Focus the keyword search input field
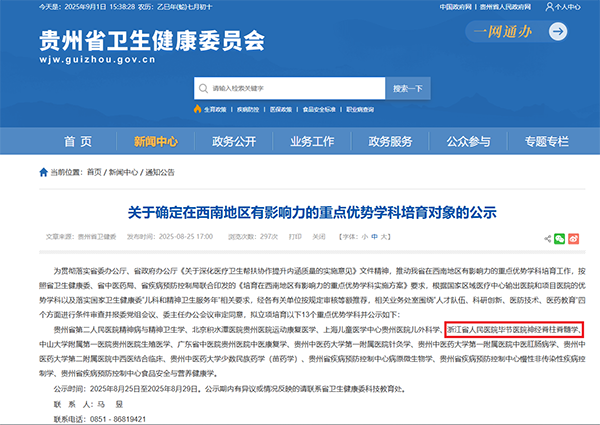The width and height of the screenshot is (600, 425). [x=290, y=88]
